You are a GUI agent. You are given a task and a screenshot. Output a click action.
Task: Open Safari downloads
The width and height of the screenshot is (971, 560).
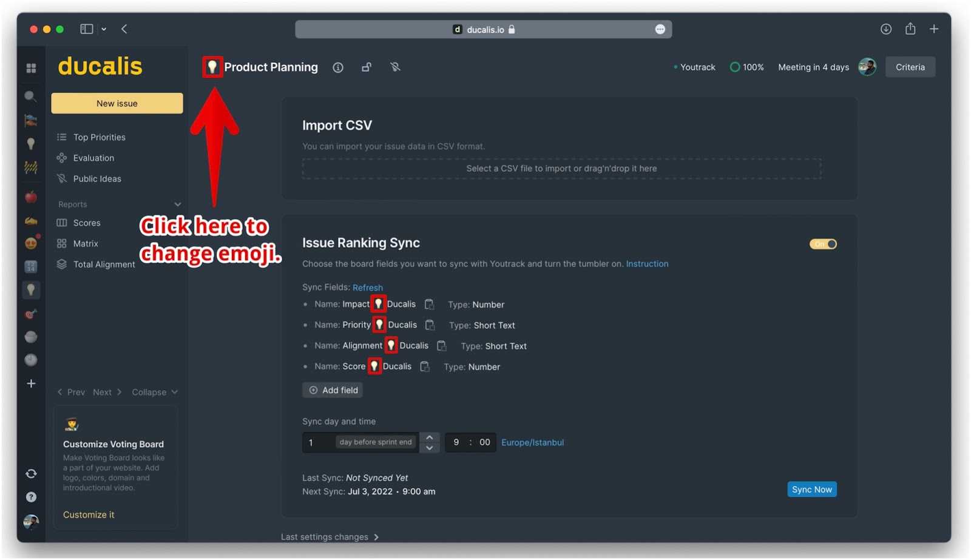pos(886,29)
